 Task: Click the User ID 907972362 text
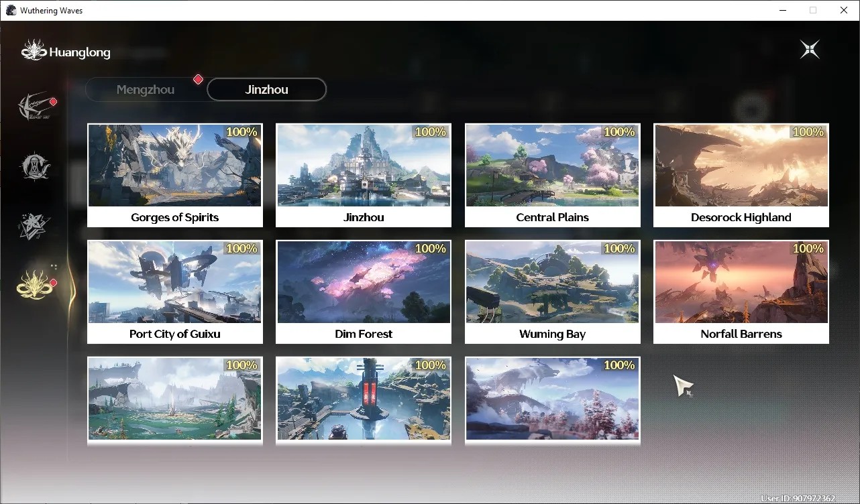click(798, 499)
